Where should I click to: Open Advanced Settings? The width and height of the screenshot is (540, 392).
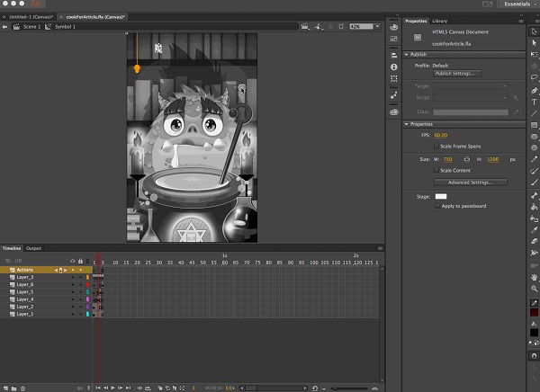pyautogui.click(x=471, y=183)
